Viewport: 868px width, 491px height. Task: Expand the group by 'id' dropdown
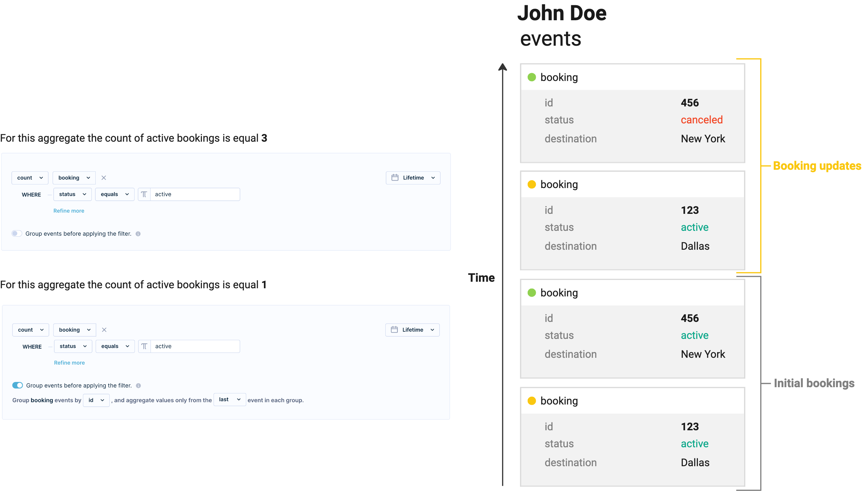pyautogui.click(x=96, y=400)
